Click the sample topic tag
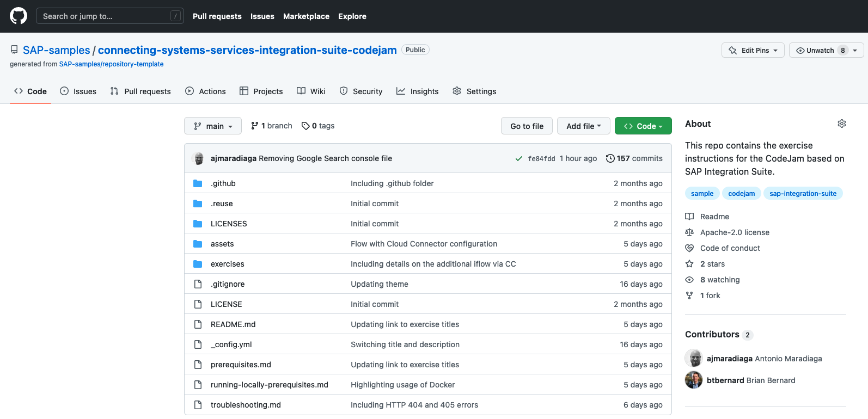Screen dimensions: 868x419 [x=702, y=193]
